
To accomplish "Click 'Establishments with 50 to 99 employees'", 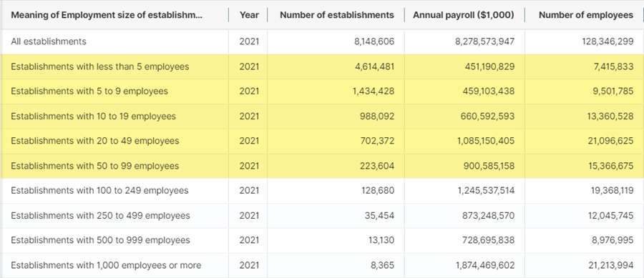I will [95, 166].
